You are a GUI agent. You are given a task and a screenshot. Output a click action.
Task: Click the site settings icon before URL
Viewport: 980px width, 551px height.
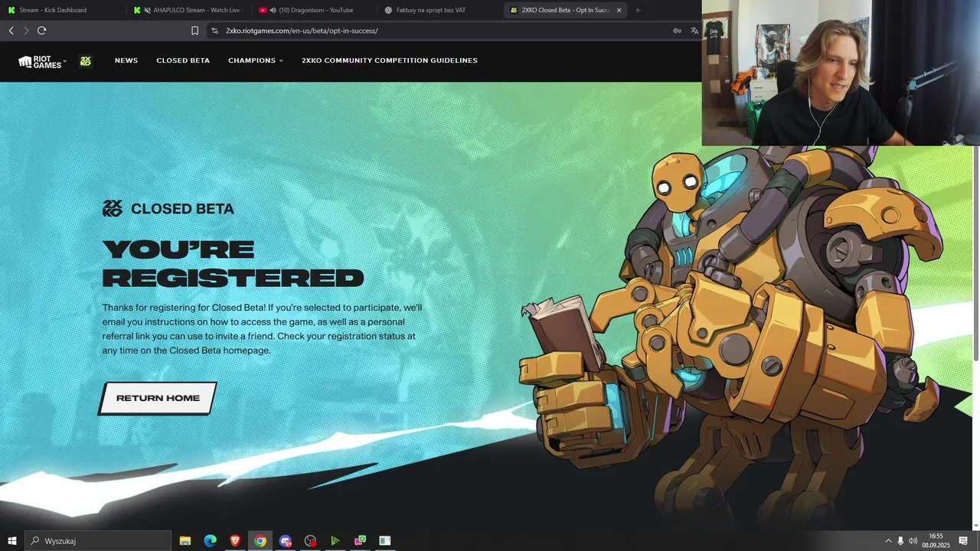(215, 31)
